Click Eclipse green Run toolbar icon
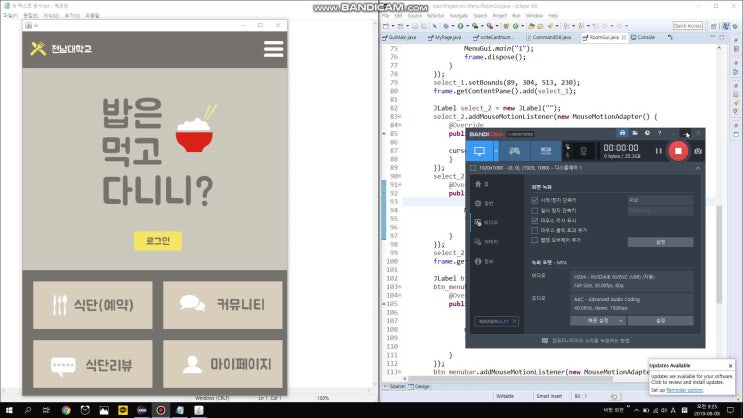Image resolution: width=743 pixels, height=418 pixels. tap(460, 26)
